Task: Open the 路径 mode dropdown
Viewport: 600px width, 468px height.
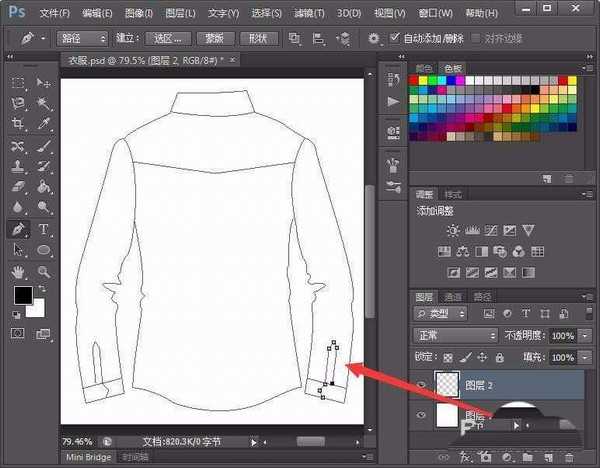Action: (81, 38)
